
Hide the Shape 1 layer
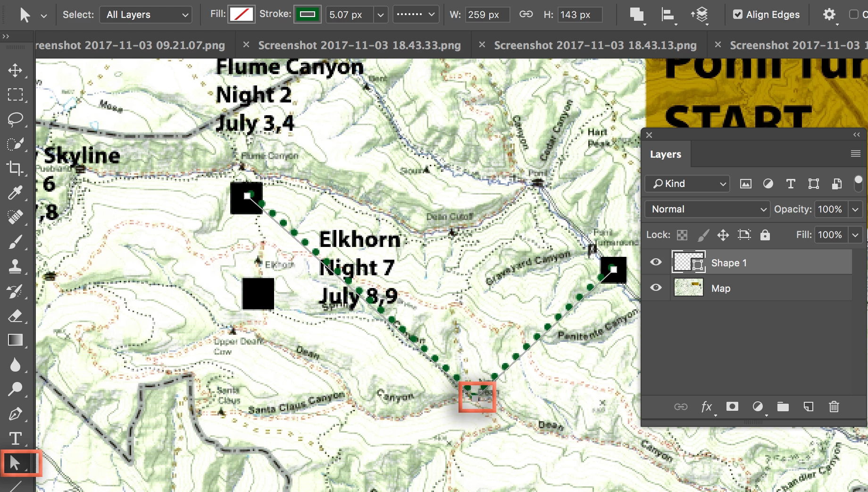tap(656, 262)
